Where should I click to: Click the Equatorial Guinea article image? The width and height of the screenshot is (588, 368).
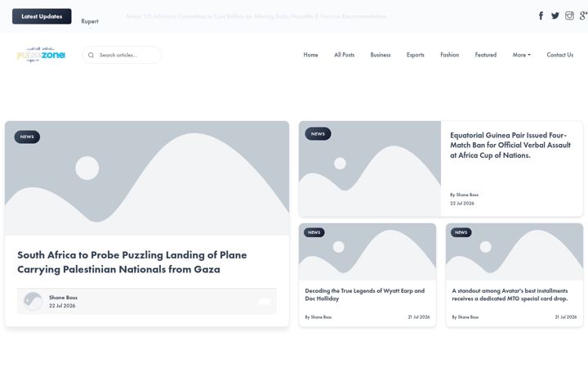370,168
